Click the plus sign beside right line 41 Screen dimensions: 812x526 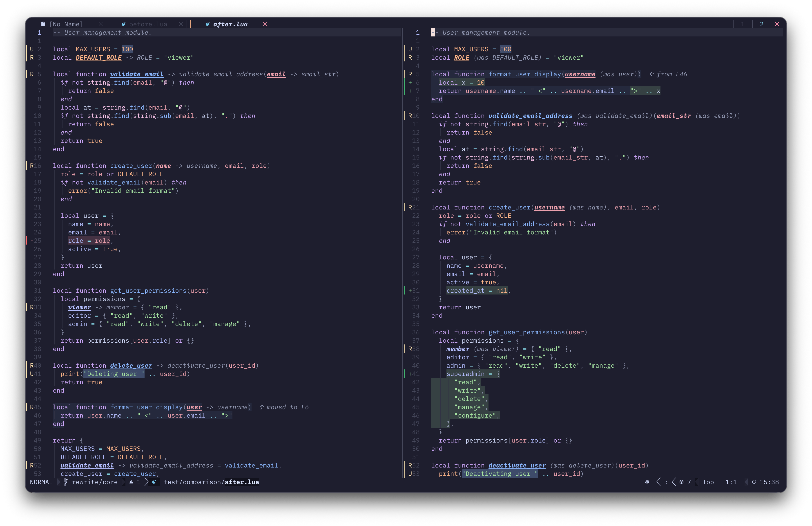pyautogui.click(x=410, y=374)
